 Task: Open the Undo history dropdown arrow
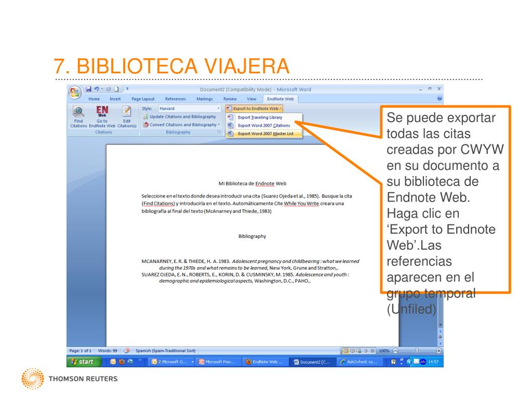pos(102,89)
